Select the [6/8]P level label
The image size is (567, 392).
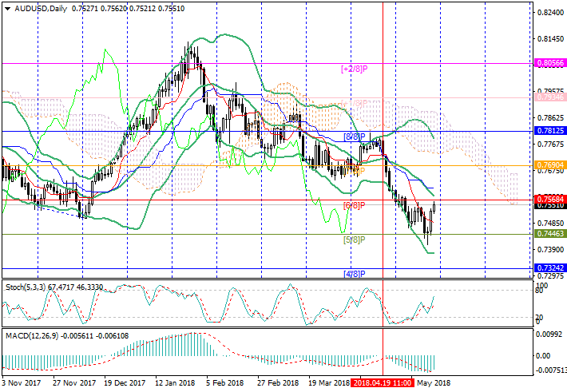click(354, 206)
